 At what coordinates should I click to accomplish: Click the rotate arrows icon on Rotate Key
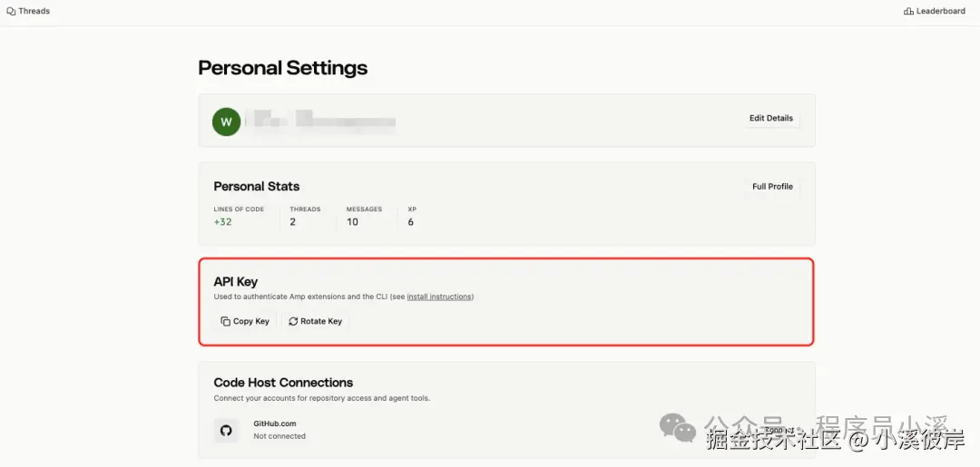(x=293, y=322)
